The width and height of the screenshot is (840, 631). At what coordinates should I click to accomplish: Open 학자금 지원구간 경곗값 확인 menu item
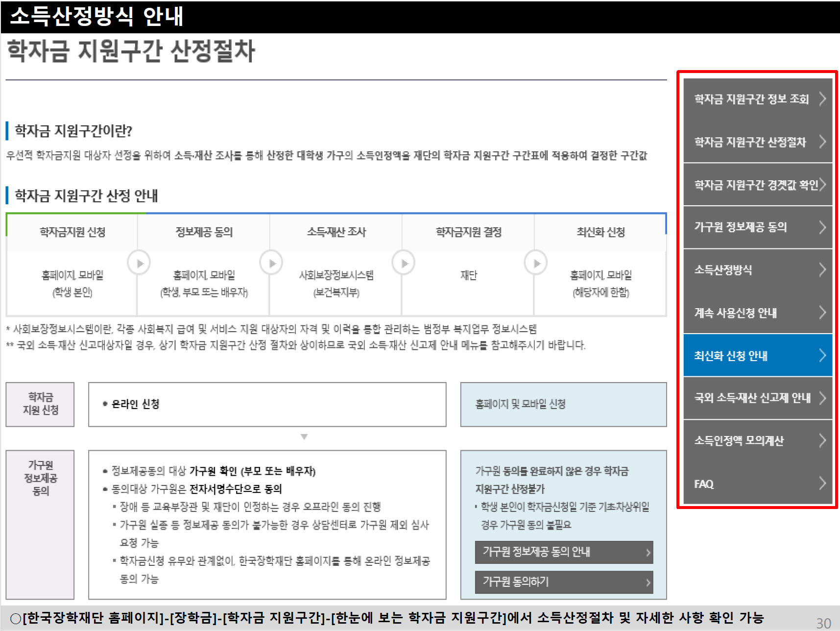758,185
